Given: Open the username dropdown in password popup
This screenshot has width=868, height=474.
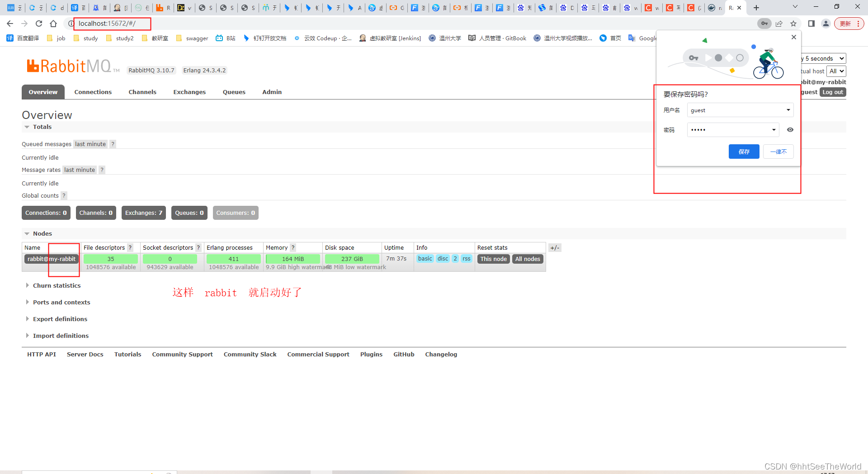Looking at the screenshot, I should coord(788,110).
